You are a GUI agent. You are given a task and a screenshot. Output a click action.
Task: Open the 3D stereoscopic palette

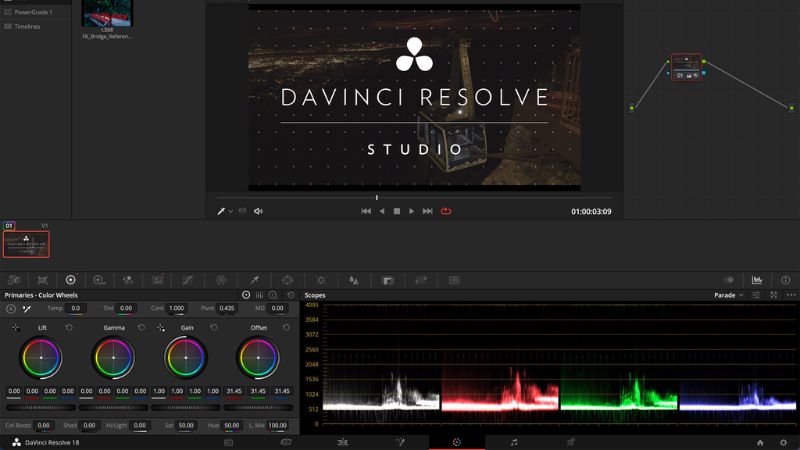454,280
